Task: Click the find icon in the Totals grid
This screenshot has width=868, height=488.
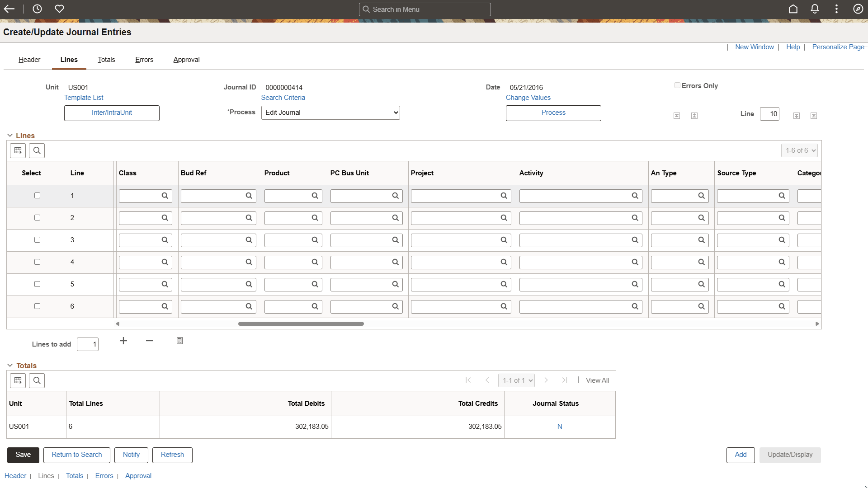Action: point(37,380)
